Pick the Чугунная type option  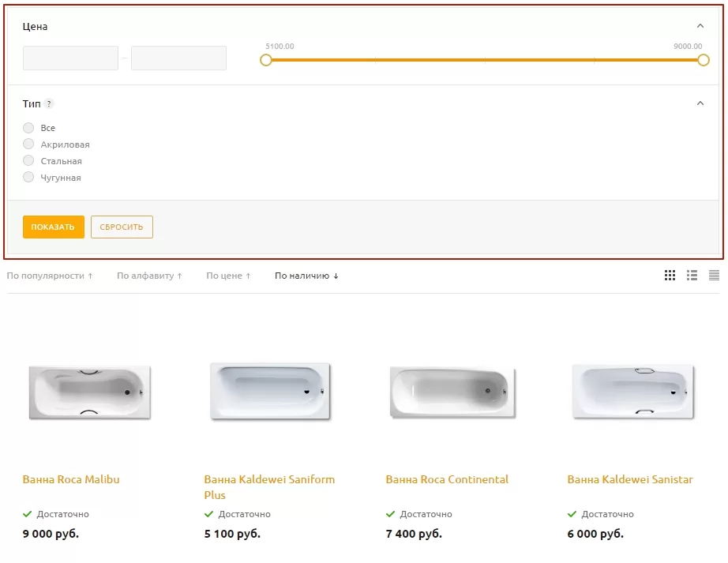click(28, 178)
